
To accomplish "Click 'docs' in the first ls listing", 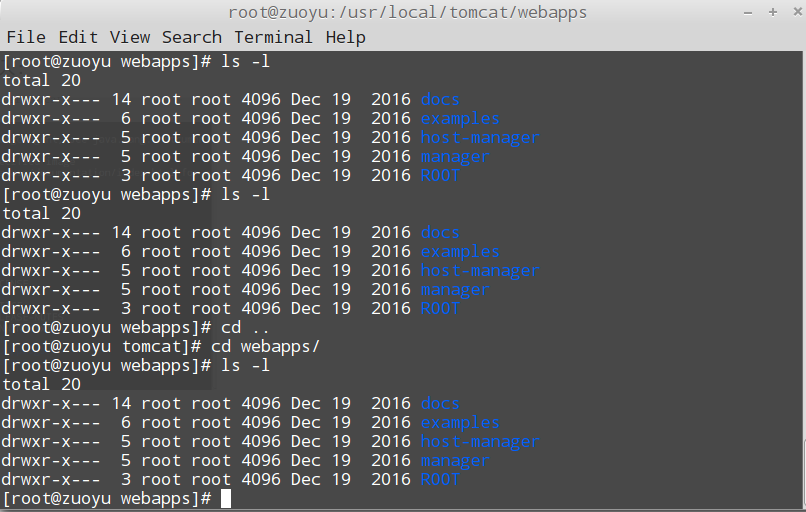I will [440, 99].
